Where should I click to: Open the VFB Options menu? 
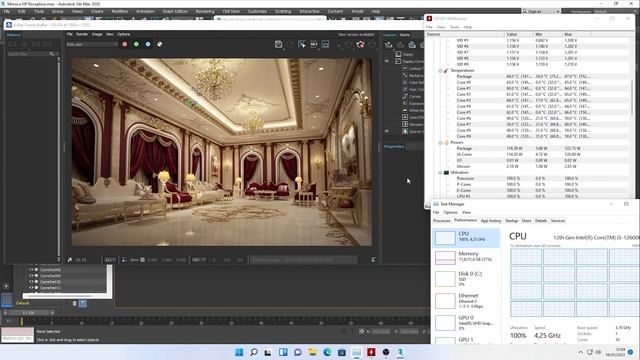(x=124, y=34)
